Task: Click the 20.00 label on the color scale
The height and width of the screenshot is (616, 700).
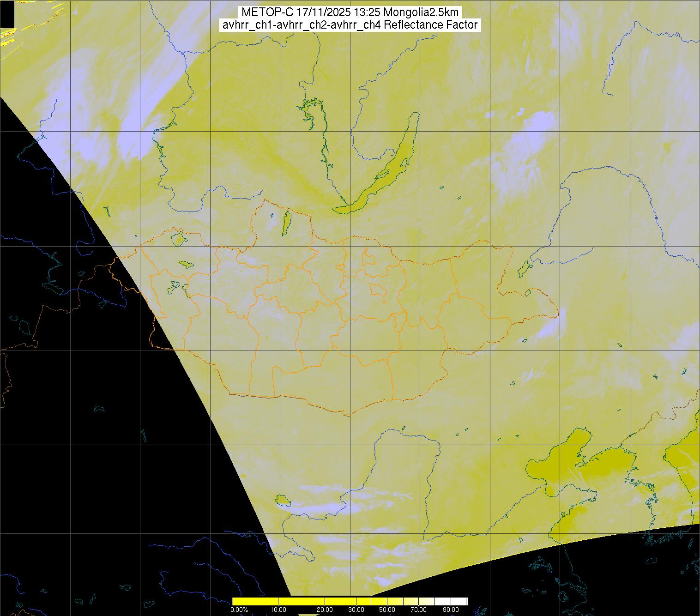Action: 325,610
